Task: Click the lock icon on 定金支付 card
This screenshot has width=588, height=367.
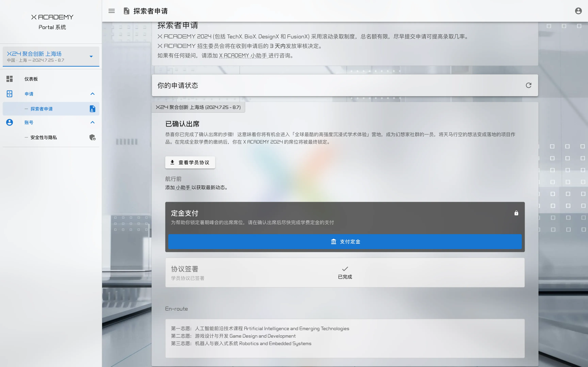Action: pyautogui.click(x=516, y=213)
